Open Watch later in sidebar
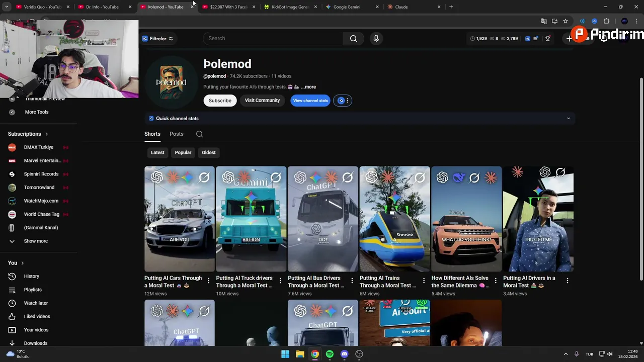The width and height of the screenshot is (644, 362). tap(36, 303)
